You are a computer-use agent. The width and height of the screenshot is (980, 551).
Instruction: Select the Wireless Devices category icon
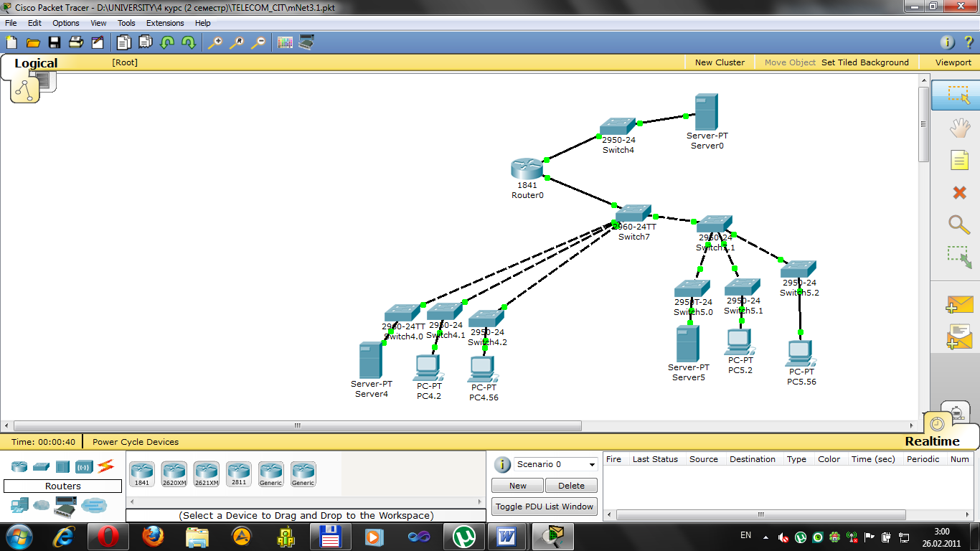tap(84, 467)
